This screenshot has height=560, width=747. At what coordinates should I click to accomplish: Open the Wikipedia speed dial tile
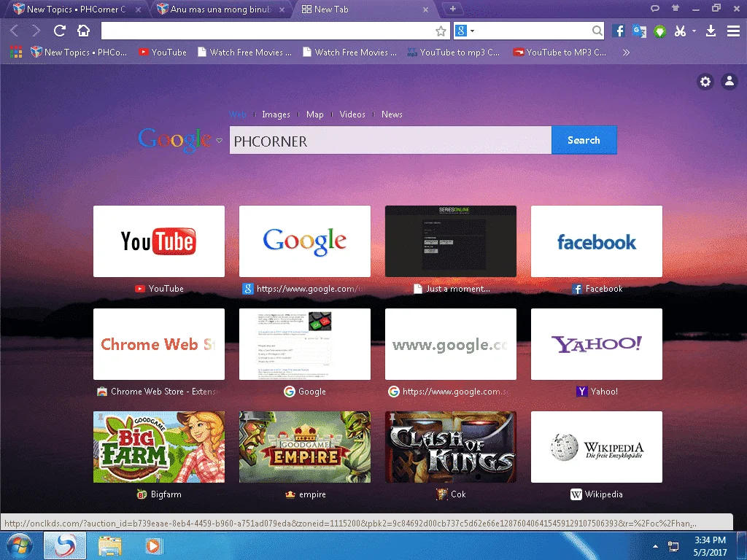pos(597,447)
